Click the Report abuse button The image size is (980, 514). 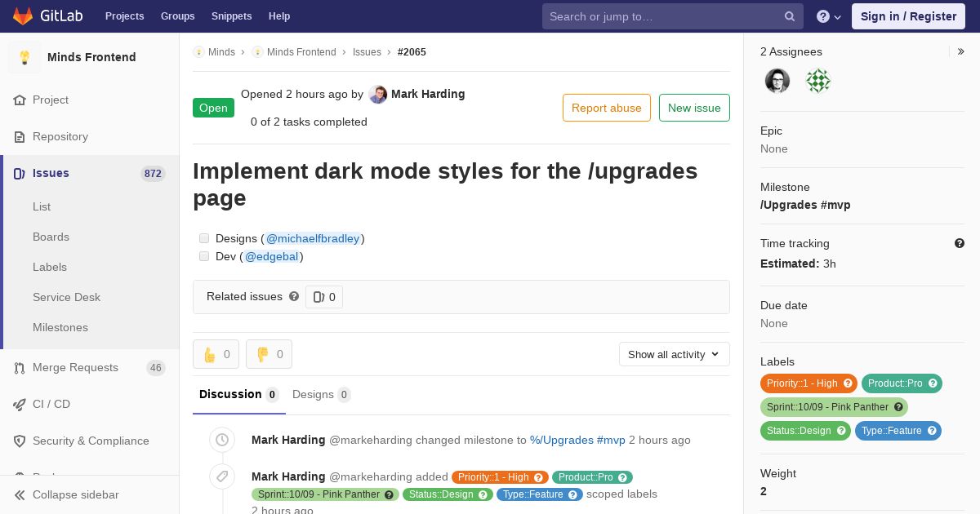click(607, 108)
